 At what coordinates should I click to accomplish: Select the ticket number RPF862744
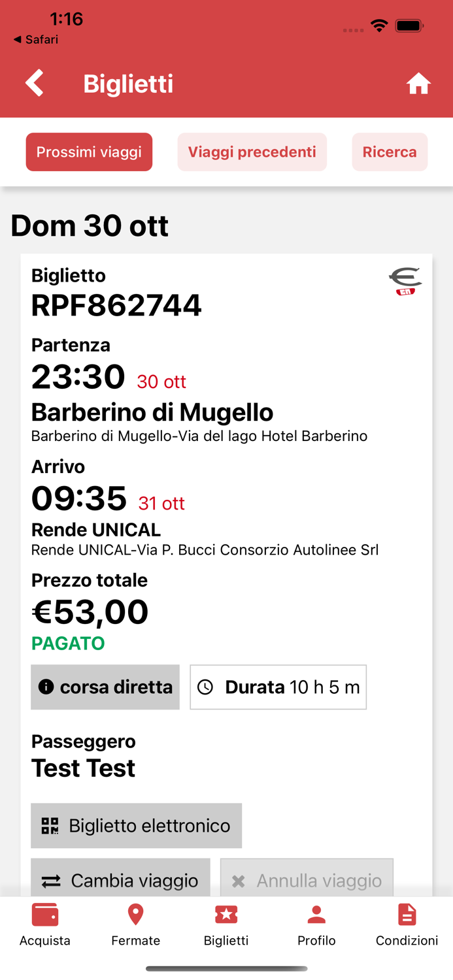116,304
